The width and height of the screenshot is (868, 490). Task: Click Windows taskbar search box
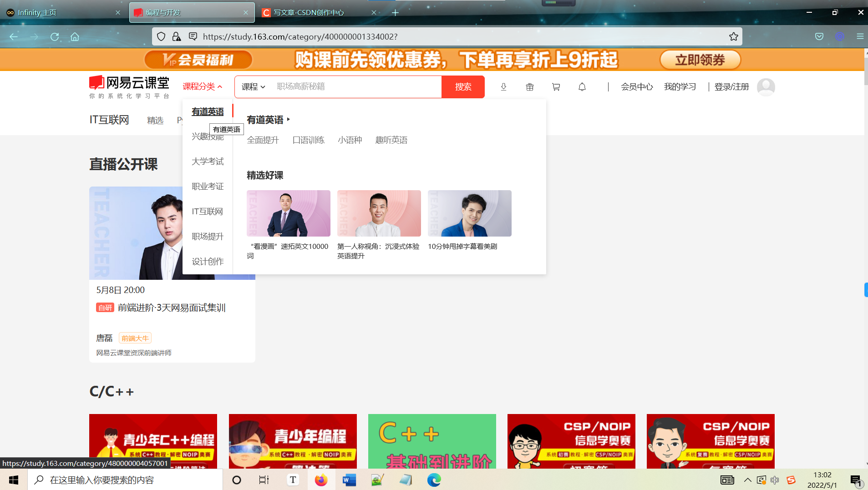(x=125, y=480)
